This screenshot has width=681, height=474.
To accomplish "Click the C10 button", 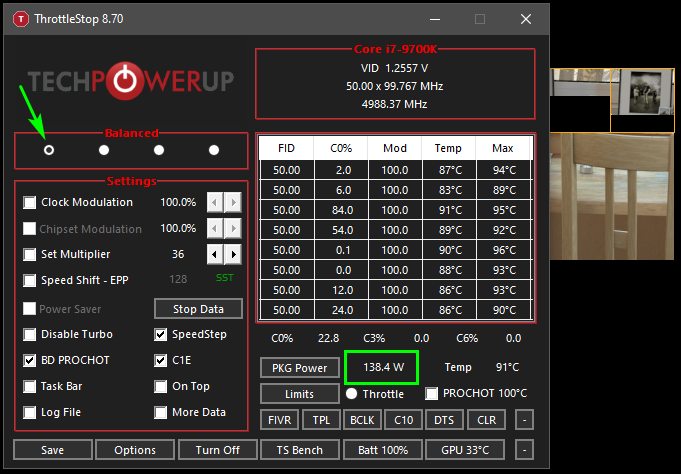I will pyautogui.click(x=403, y=420).
